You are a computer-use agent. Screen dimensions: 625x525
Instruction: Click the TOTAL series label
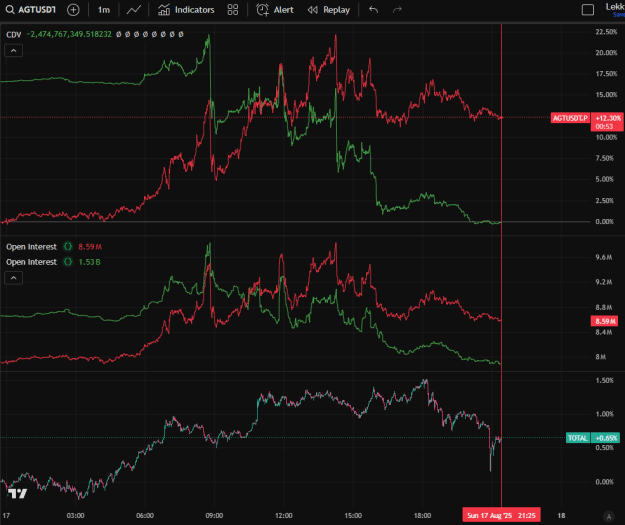578,438
